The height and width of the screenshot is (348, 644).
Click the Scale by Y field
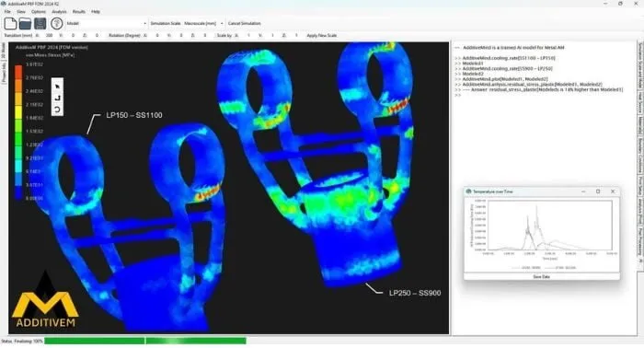[272, 35]
